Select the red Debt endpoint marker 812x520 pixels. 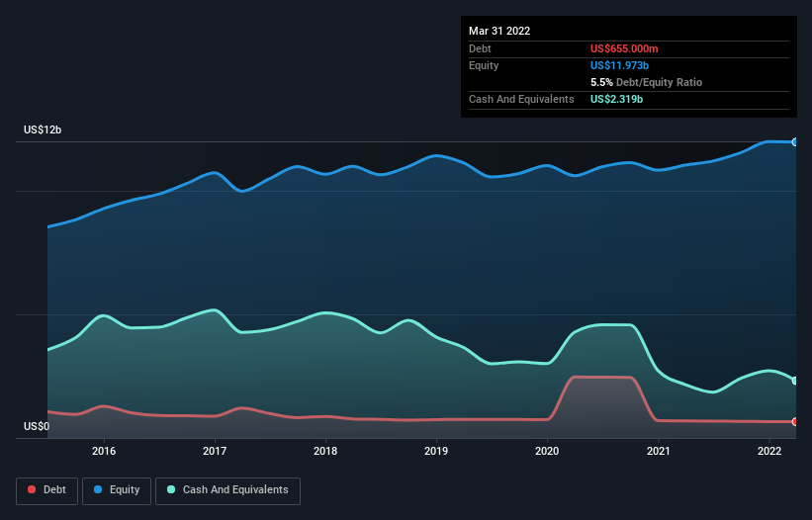pyautogui.click(x=795, y=422)
